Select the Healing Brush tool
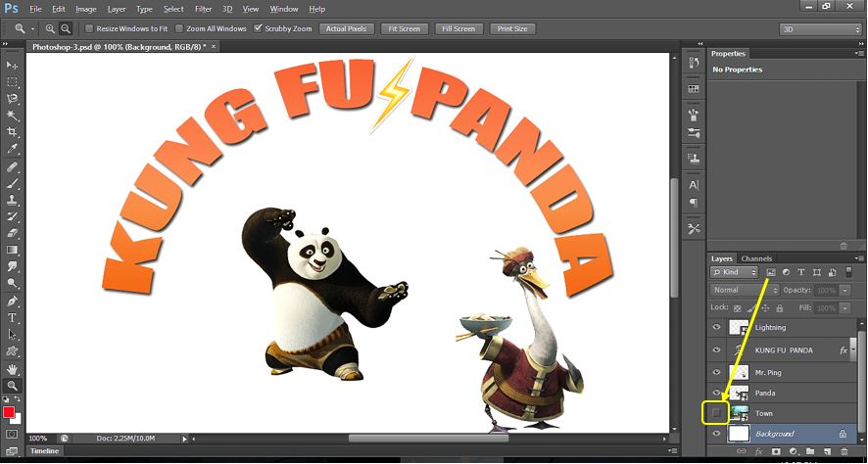Screen dimensions: 868x464 click(12, 167)
